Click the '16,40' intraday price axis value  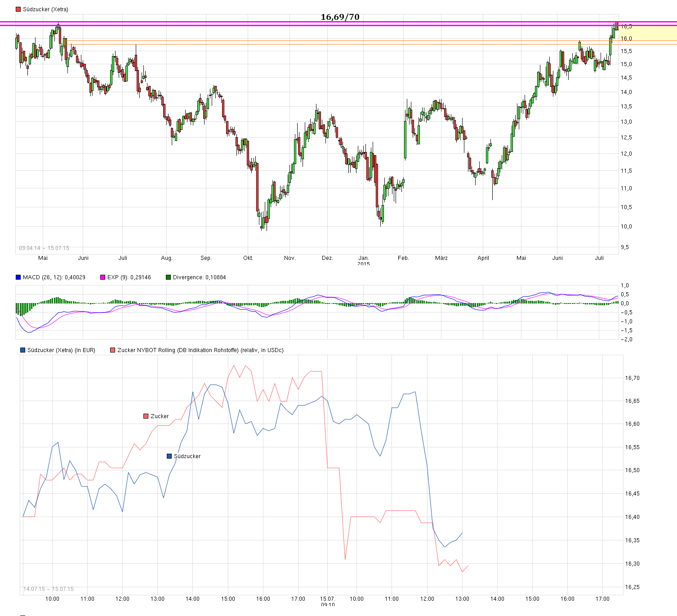pos(632,517)
